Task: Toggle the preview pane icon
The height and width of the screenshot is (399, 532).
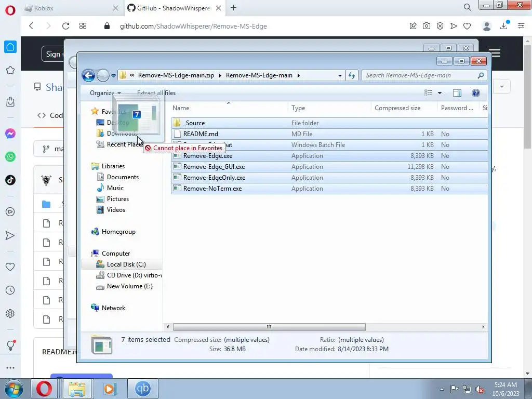Action: tap(457, 93)
